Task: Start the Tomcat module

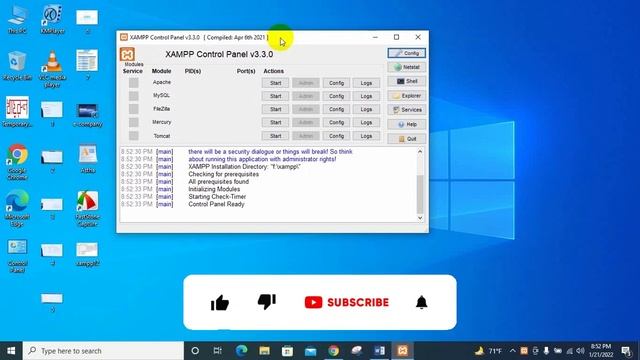Action: coord(276,136)
